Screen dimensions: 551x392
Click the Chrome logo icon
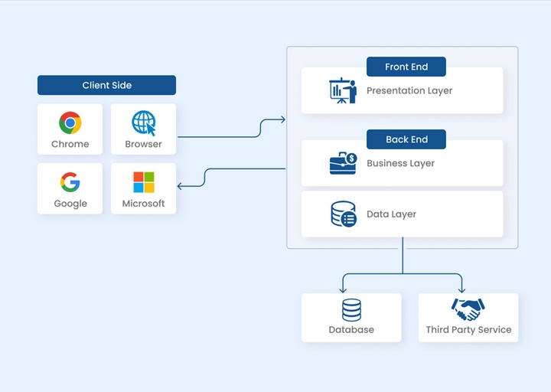[70, 122]
